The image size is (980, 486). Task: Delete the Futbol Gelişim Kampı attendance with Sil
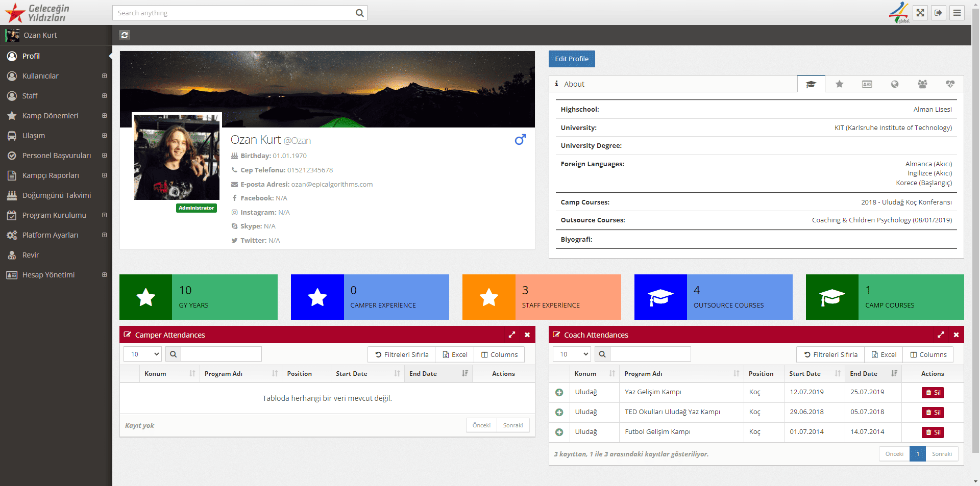pos(933,432)
